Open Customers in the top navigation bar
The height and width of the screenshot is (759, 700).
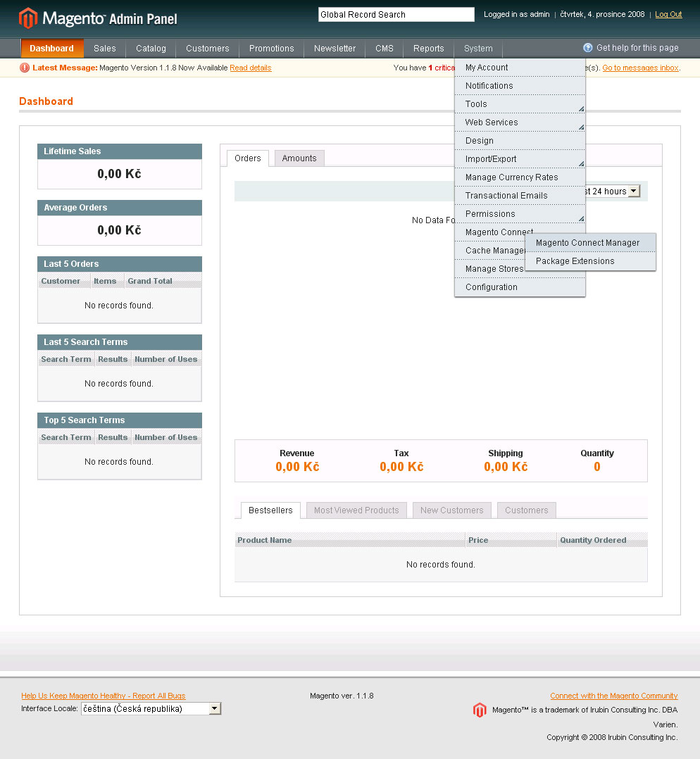208,49
